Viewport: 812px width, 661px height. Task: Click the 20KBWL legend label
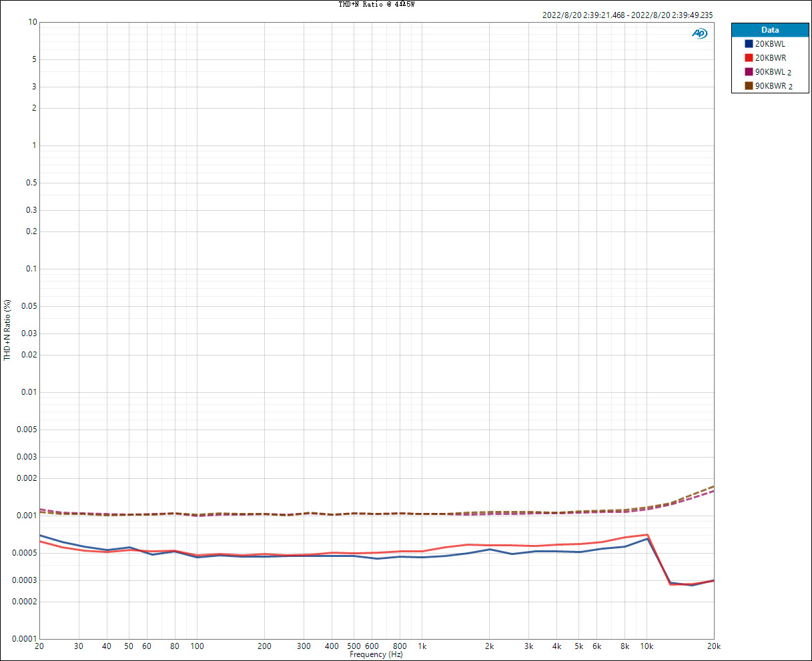pos(770,44)
